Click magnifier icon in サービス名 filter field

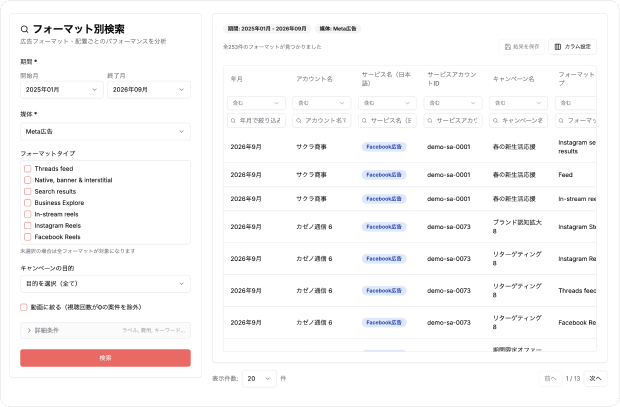[364, 120]
